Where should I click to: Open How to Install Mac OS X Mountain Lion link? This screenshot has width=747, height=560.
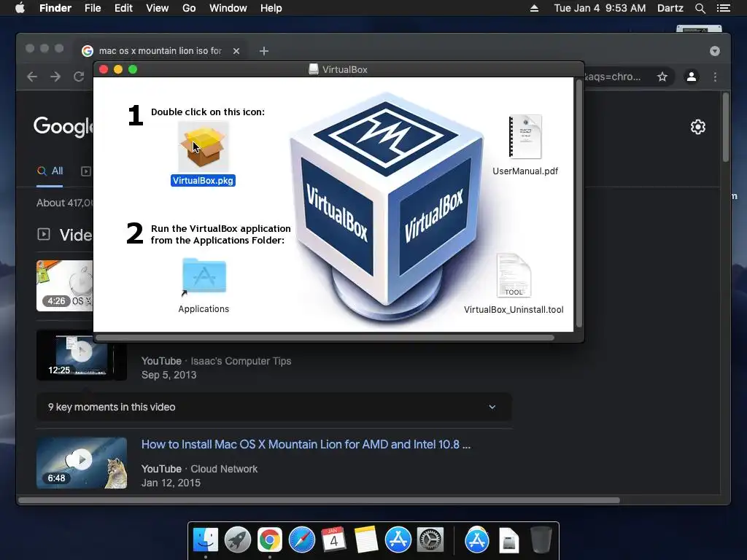click(x=306, y=444)
